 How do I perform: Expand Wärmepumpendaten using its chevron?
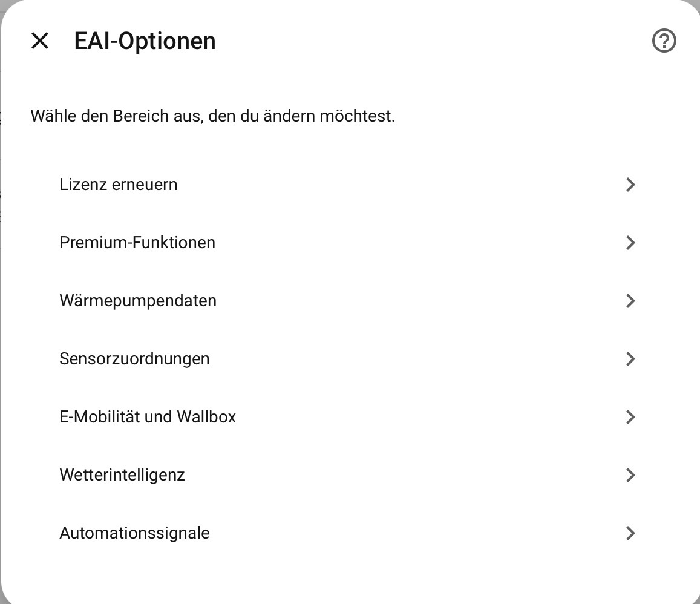tap(630, 300)
